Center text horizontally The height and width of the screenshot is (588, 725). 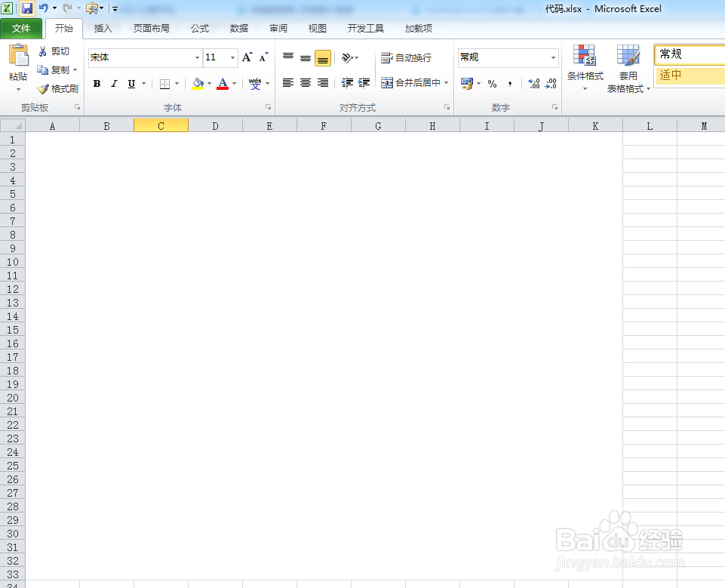306,83
